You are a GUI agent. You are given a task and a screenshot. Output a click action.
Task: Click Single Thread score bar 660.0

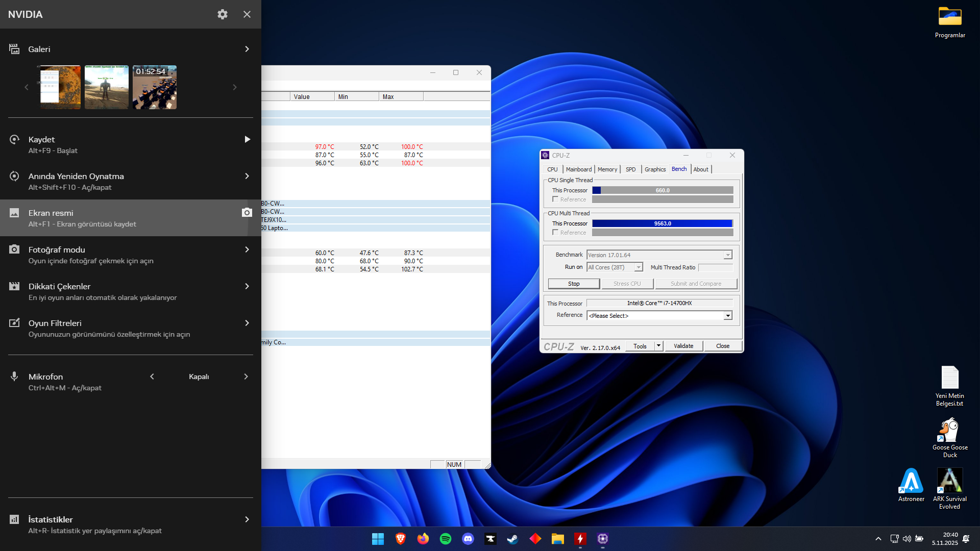point(663,190)
